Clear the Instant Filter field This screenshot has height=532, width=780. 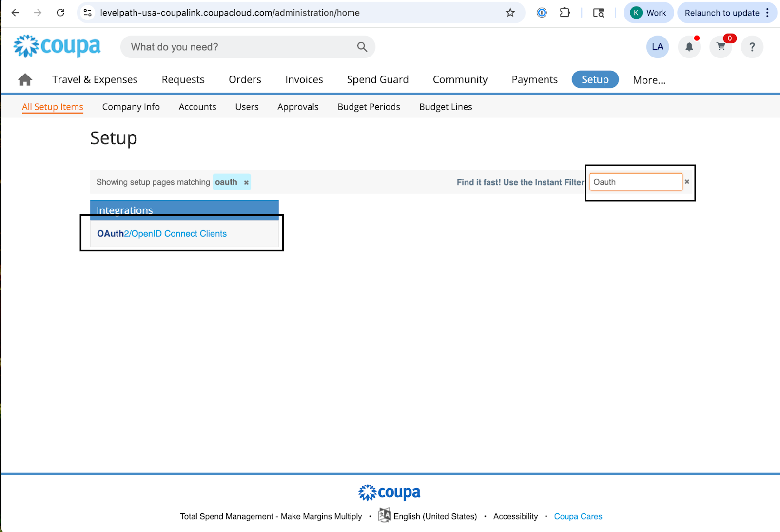tap(687, 182)
